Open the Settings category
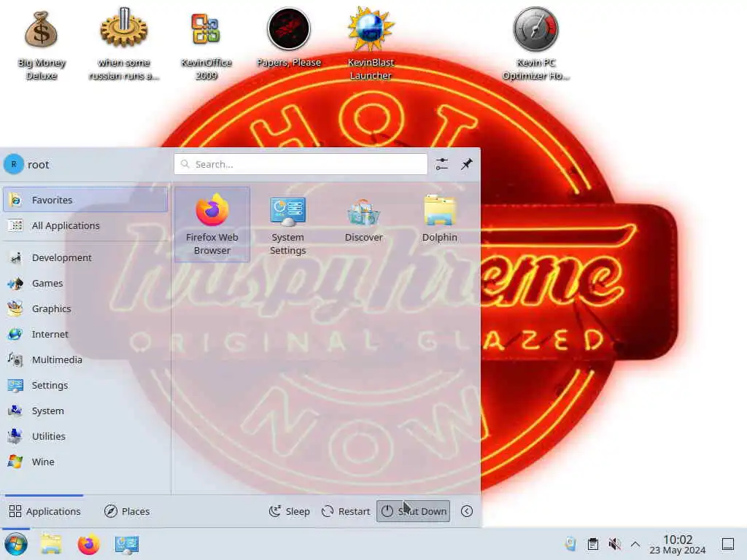The height and width of the screenshot is (560, 747). 85,385
